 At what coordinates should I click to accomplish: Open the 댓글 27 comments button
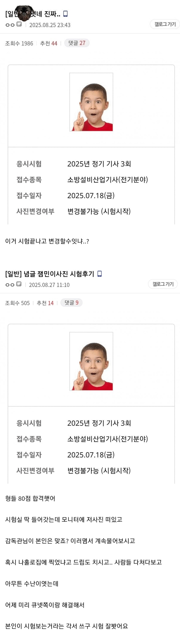point(77,43)
